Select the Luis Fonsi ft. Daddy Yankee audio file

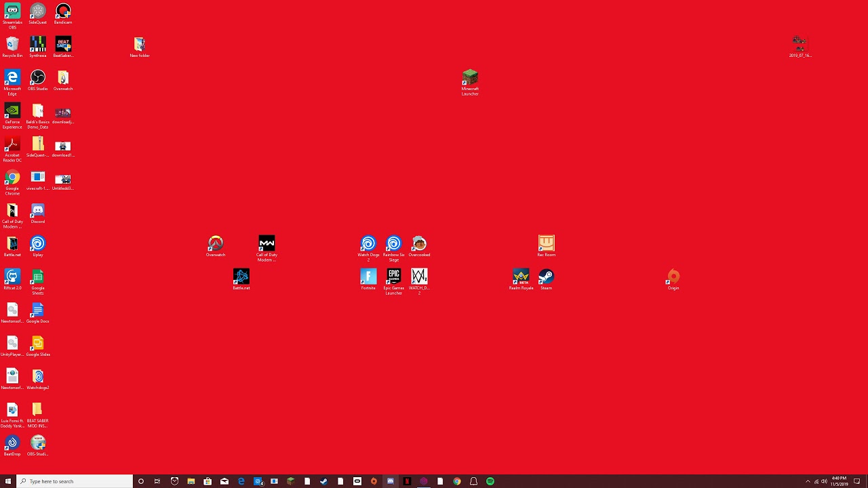(12, 415)
